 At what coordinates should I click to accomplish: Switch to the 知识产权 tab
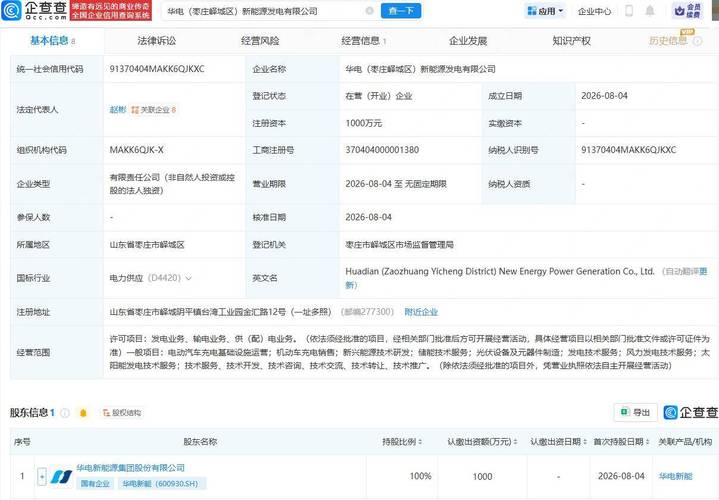point(571,41)
